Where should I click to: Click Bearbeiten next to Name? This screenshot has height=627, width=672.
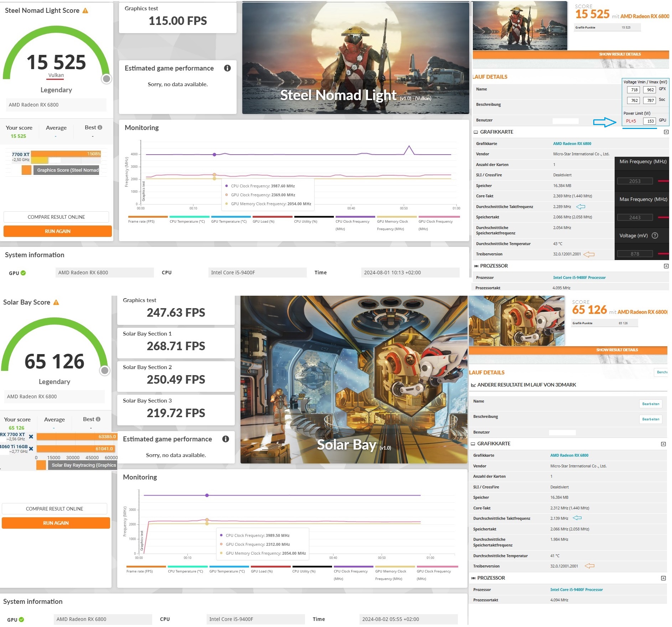(x=651, y=404)
